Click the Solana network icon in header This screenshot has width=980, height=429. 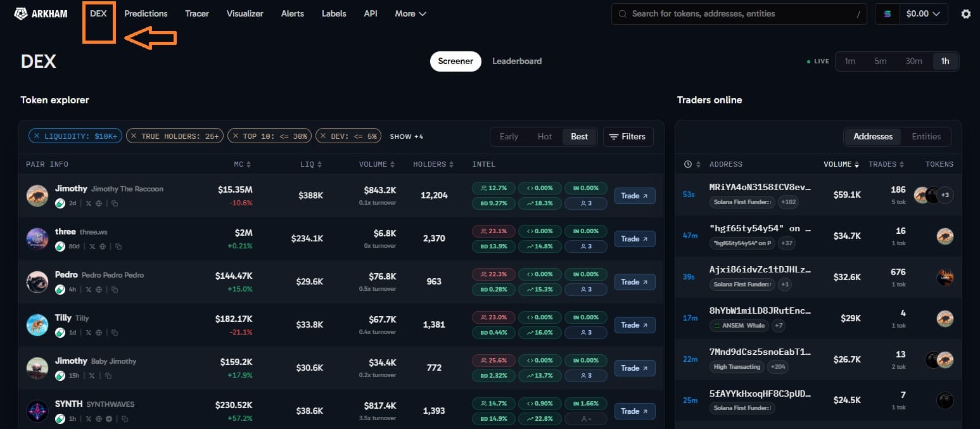(x=887, y=13)
